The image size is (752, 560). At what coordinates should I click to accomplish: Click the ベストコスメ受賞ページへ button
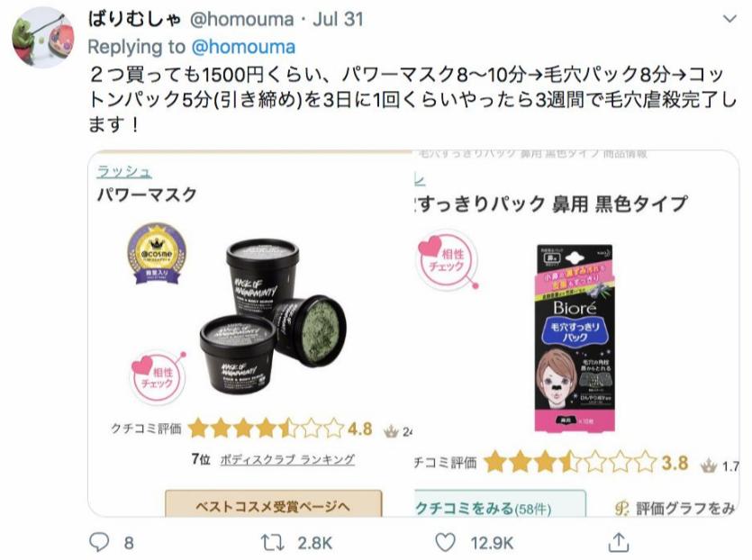[274, 503]
